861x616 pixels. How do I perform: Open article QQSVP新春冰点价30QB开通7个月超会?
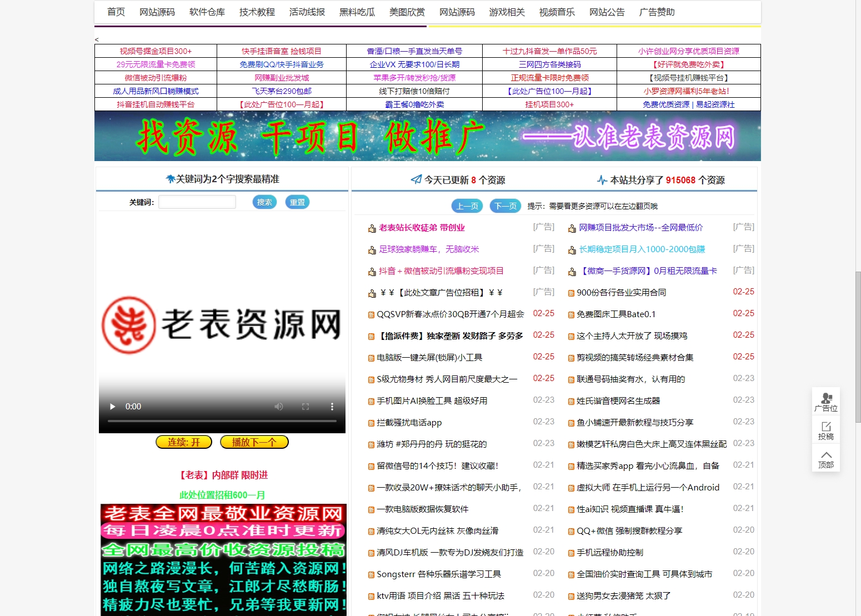pos(450,314)
